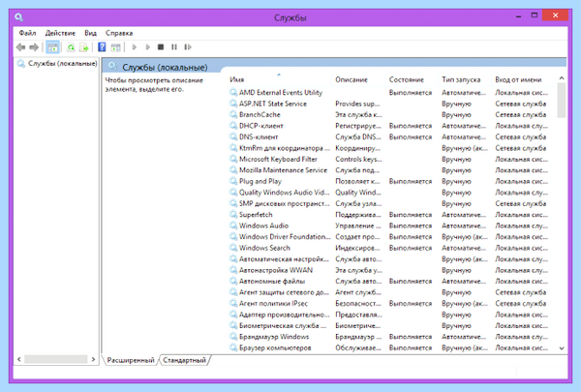Click the horizontal scrollbar thumb in tree pane
The width and height of the screenshot is (581, 392).
55,359
